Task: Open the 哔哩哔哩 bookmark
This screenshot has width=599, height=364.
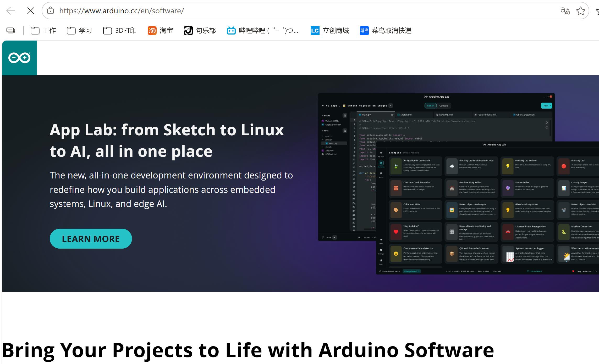Action: pos(262,31)
